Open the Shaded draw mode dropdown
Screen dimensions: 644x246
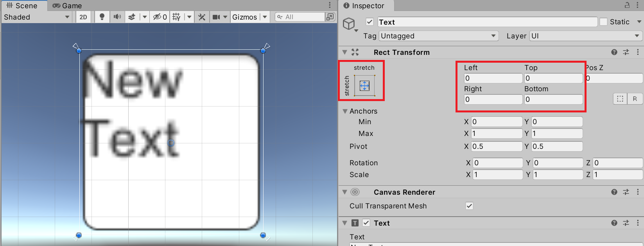point(36,17)
